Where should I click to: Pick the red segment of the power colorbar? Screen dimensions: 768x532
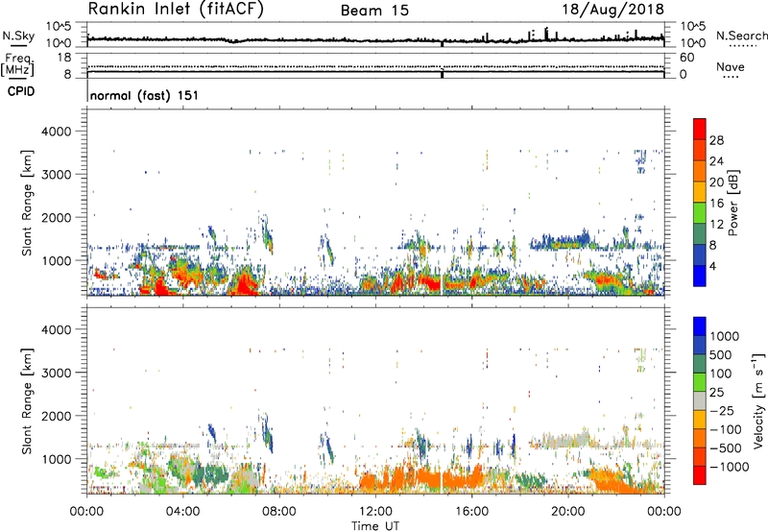700,129
